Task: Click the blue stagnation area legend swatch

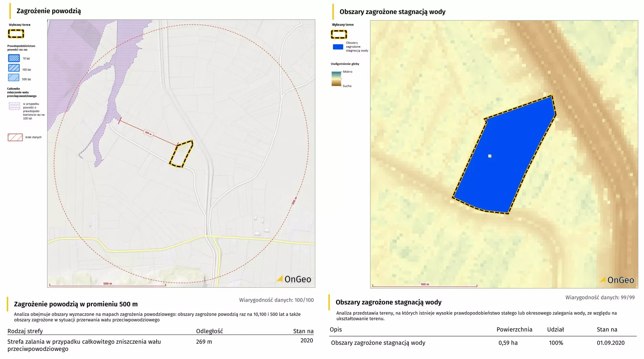Action: [338, 47]
